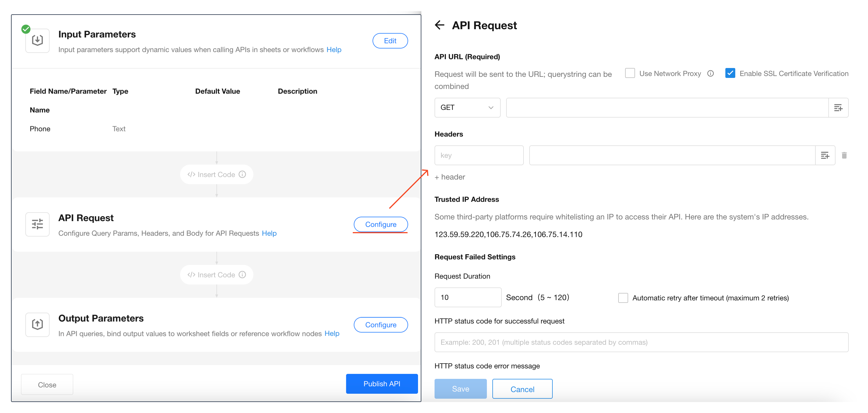Image resolution: width=868 pixels, height=413 pixels.
Task: Click Configure for the API Request step
Action: click(380, 224)
